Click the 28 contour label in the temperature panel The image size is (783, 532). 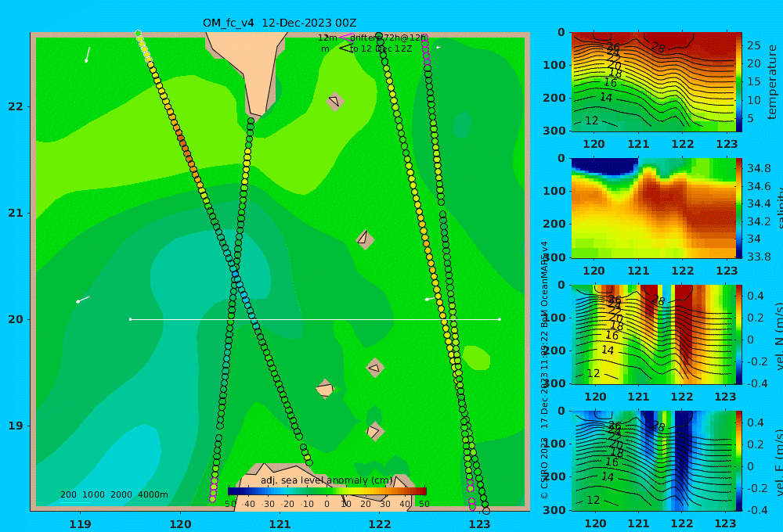(659, 48)
